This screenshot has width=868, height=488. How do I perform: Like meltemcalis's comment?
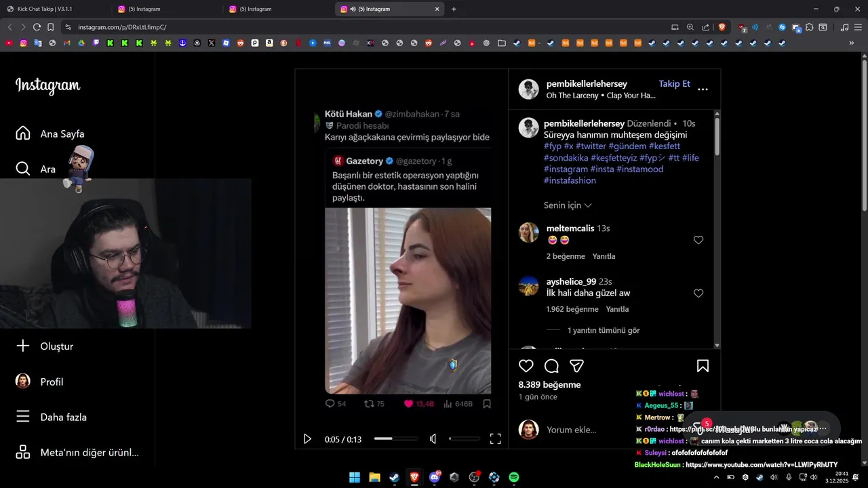698,240
